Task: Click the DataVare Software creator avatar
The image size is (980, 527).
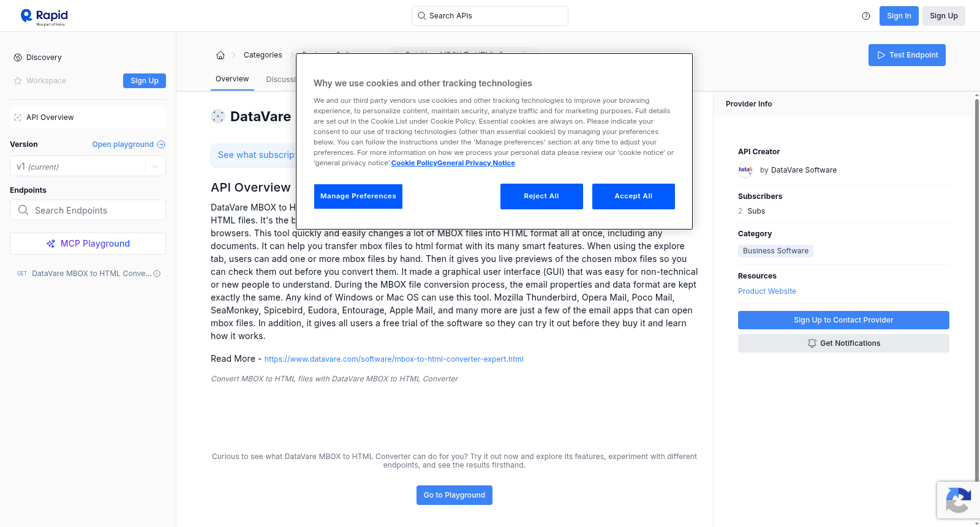Action: (745, 170)
